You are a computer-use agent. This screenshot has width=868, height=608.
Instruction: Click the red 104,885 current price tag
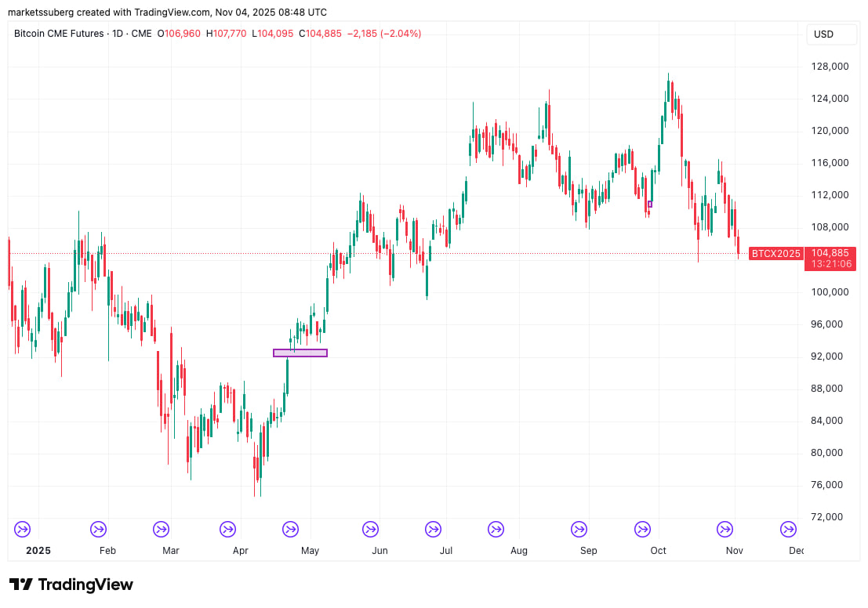coord(830,253)
